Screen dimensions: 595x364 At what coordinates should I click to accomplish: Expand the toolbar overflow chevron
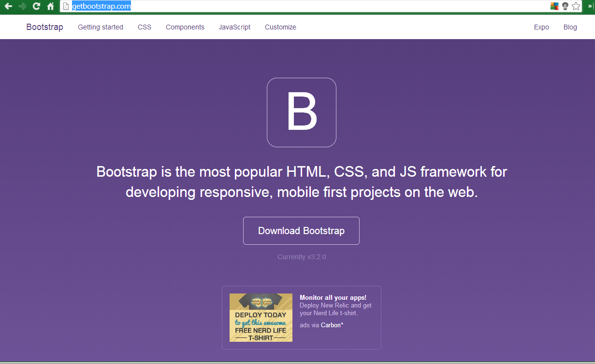pyautogui.click(x=590, y=6)
